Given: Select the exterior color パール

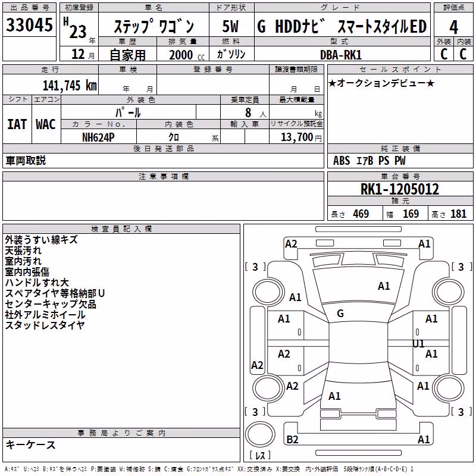Looking at the screenshot, I should coord(128,112).
